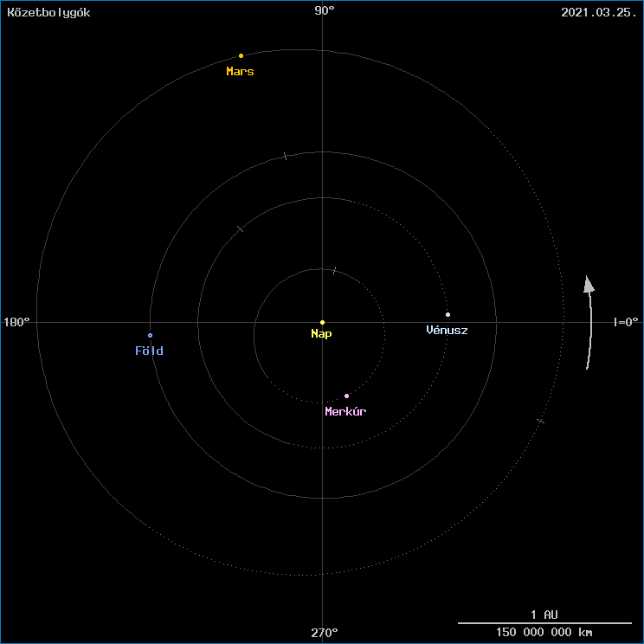The height and width of the screenshot is (644, 644).
Task: Click the 270° axis label
Action: [325, 633]
